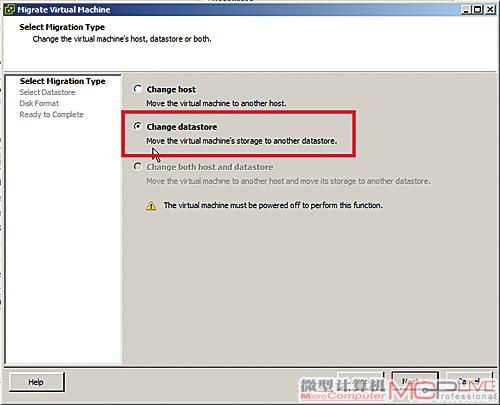Click the Migrate Virtual Machine title bar text
500x405 pixels.
[64, 10]
